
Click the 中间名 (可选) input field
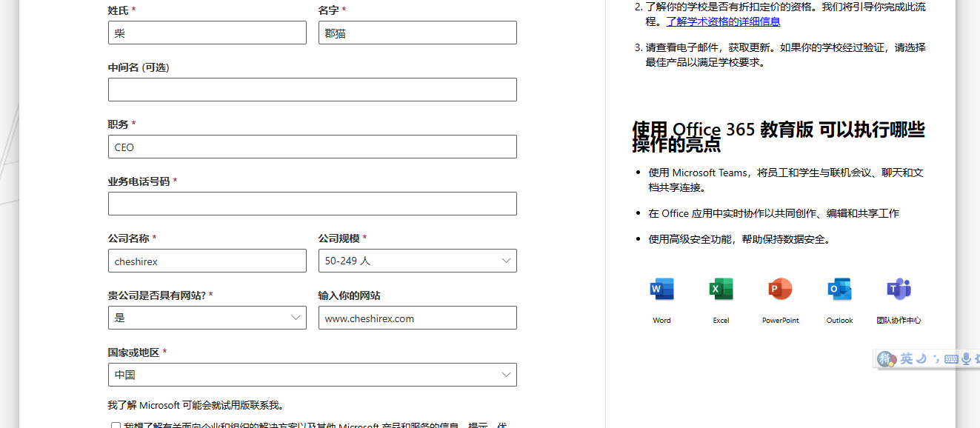[x=312, y=90]
